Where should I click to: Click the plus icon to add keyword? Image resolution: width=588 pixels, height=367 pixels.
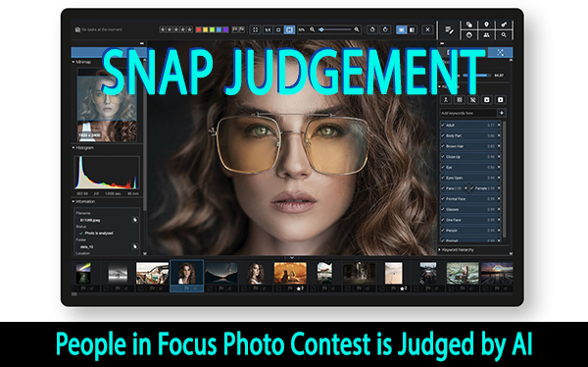[502, 113]
